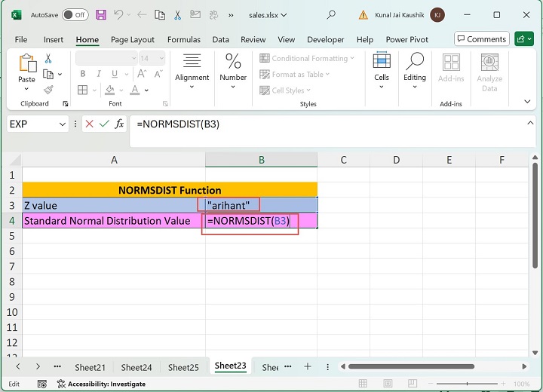Image resolution: width=543 pixels, height=392 pixels.
Task: Click the Paste clipboard icon
Action: tap(27, 63)
